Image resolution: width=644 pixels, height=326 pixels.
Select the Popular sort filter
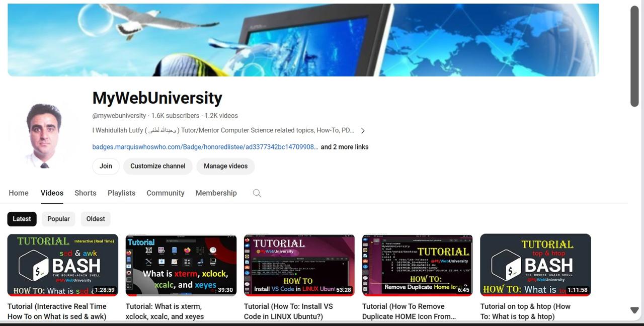click(x=58, y=219)
